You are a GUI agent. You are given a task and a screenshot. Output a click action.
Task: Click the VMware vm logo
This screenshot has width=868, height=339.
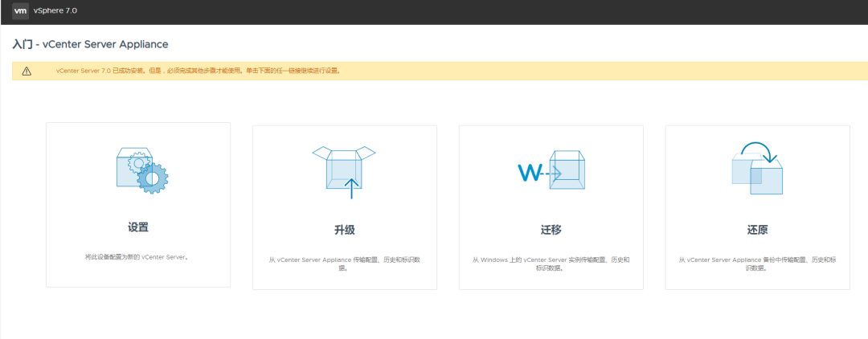pyautogui.click(x=20, y=10)
